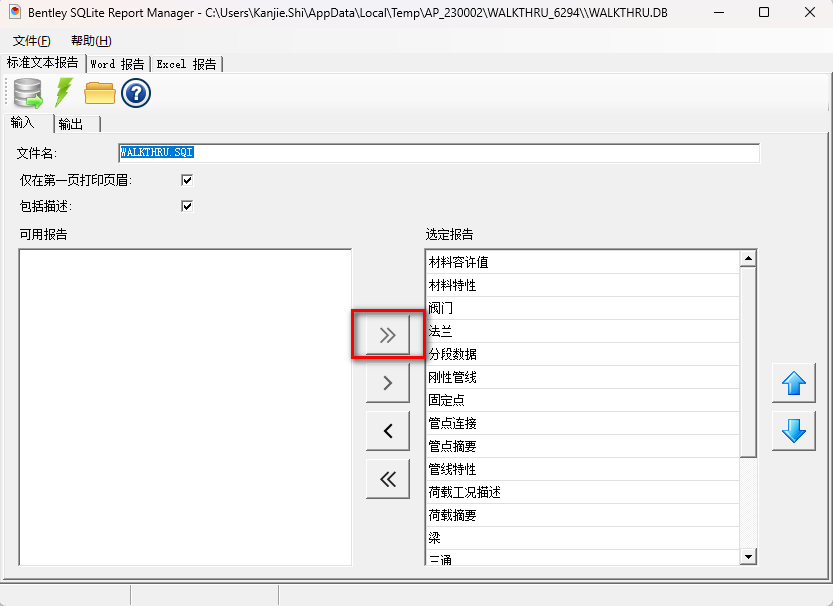Move the selected report down with blue arrow
The image size is (833, 606).
(x=794, y=431)
